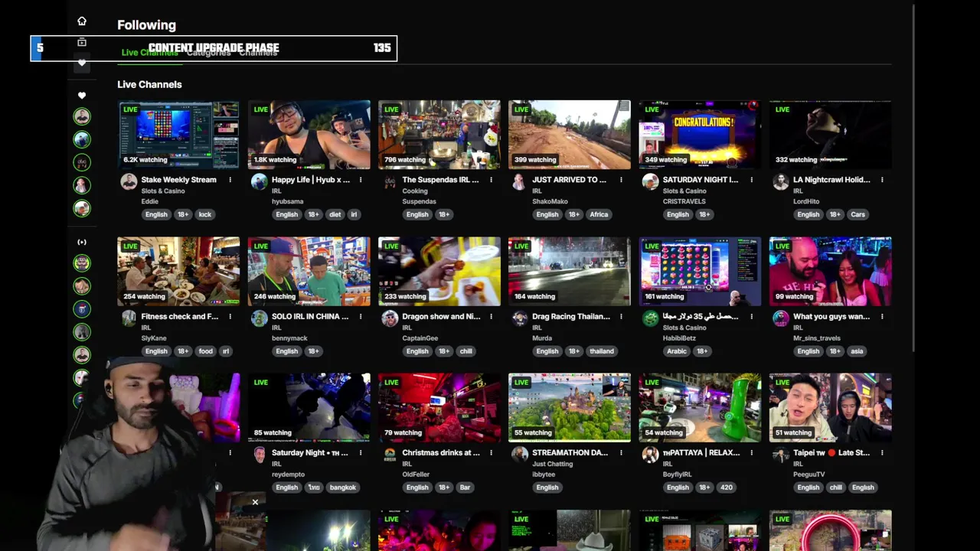This screenshot has width=980, height=551.
Task: Select the thailand tag
Action: 602,351
